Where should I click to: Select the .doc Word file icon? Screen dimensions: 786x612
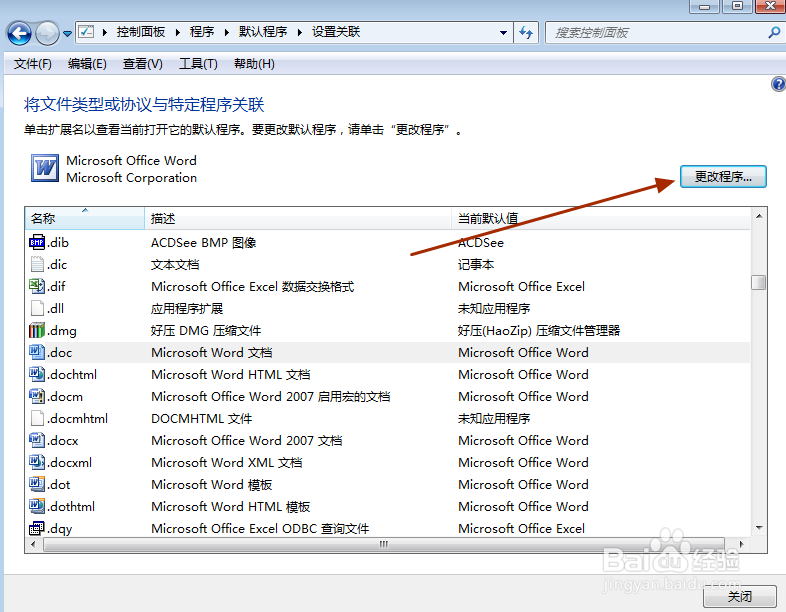click(x=37, y=352)
